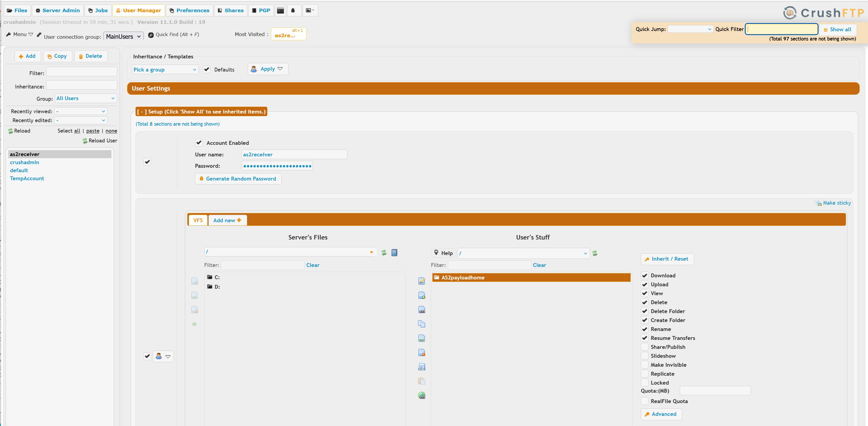Viewport: 868px width, 426px height.
Task: Click the globe with chain link icon
Action: click(x=422, y=395)
